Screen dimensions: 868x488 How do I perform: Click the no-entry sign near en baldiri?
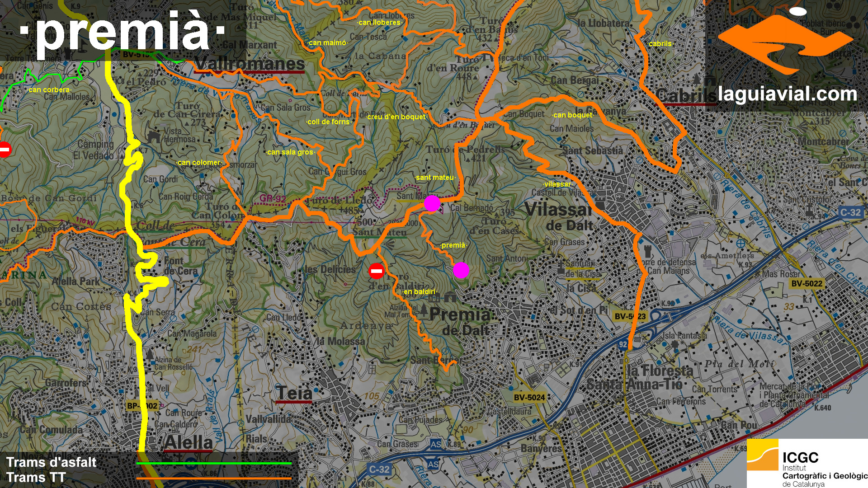pyautogui.click(x=376, y=271)
